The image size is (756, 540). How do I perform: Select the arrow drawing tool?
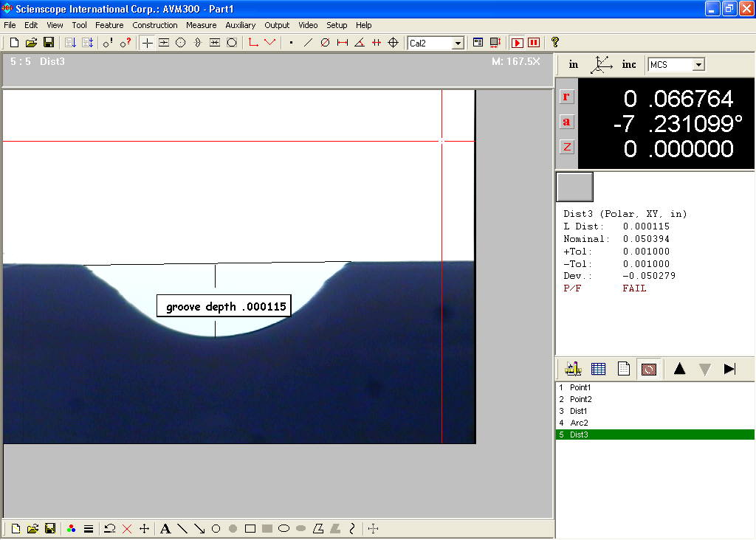click(x=199, y=529)
